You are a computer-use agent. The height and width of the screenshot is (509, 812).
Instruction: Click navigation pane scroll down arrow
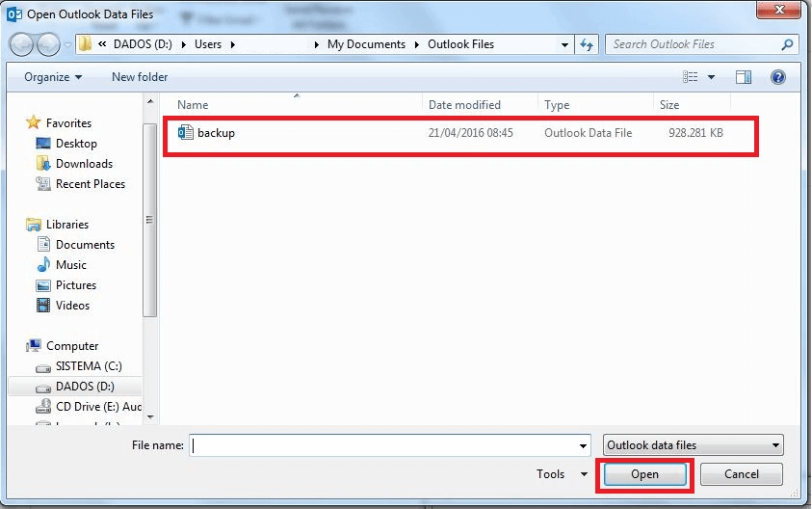coord(150,416)
